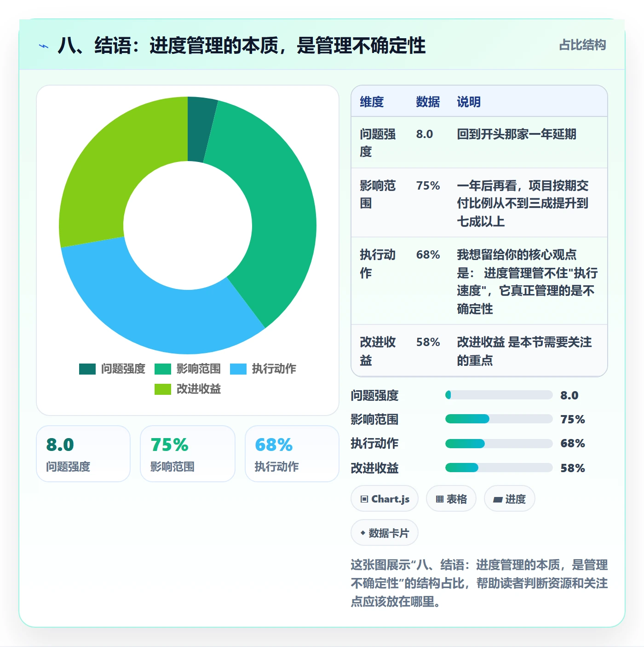Click the 58% value beside 改进收益 bar
The width and height of the screenshot is (644, 647).
tap(573, 468)
